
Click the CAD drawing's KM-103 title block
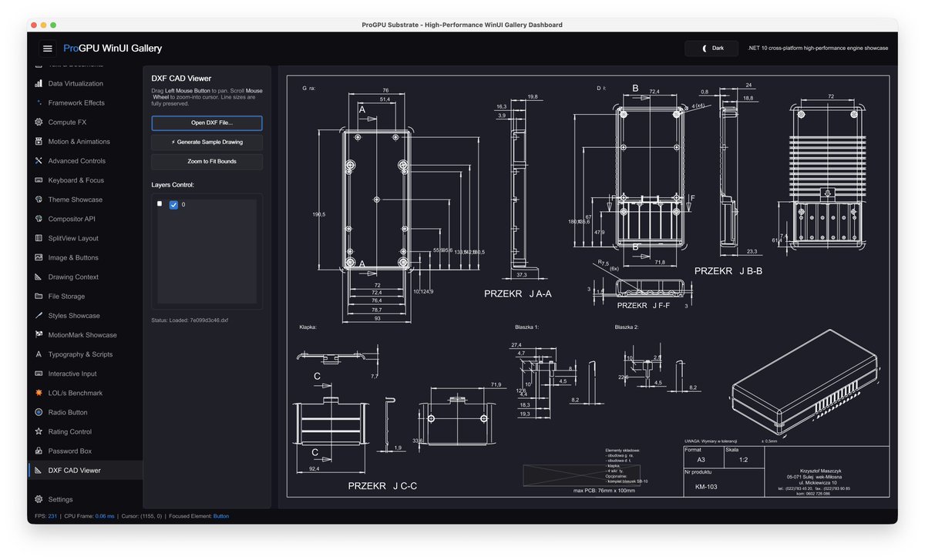point(706,487)
